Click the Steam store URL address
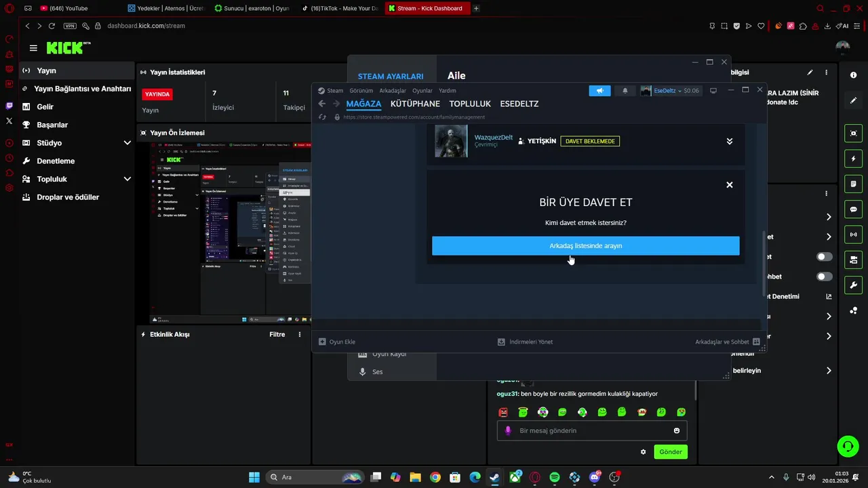Viewport: 868px width, 488px height. [414, 117]
